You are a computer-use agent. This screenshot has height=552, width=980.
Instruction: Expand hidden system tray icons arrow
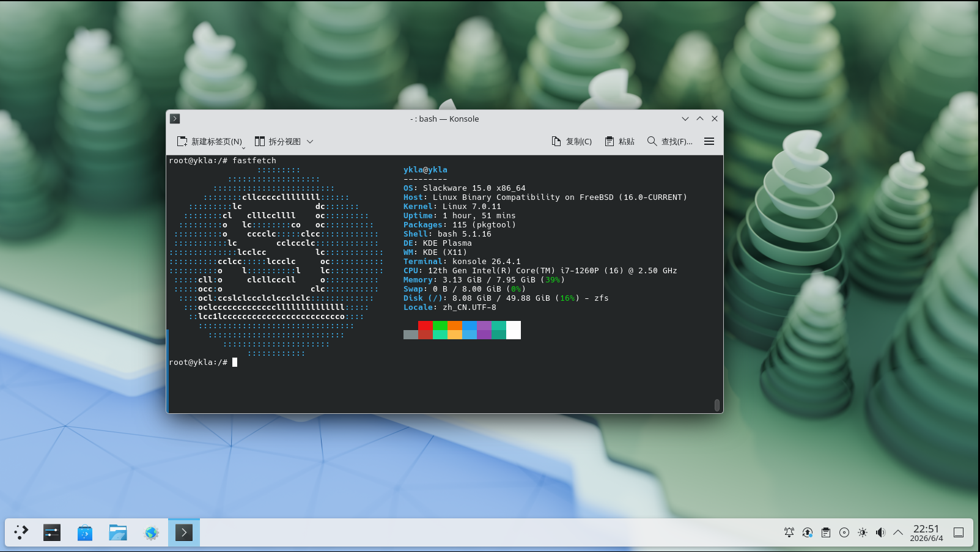tap(898, 532)
